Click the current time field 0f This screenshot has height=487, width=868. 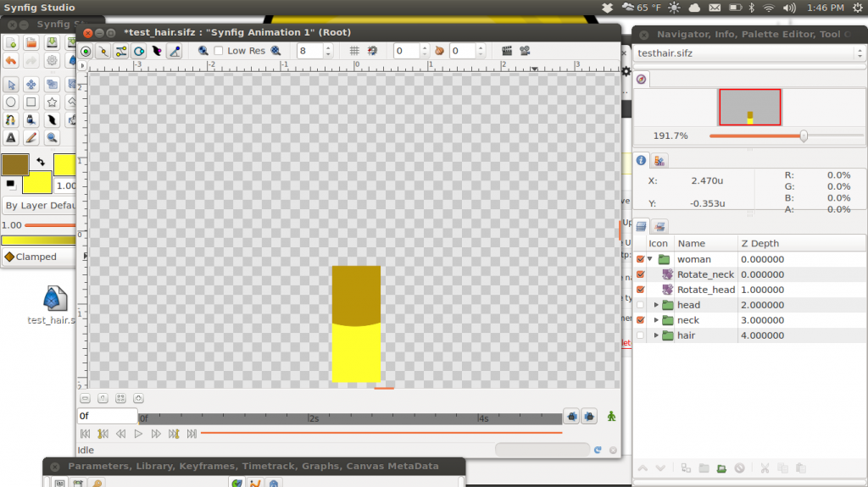(x=108, y=416)
